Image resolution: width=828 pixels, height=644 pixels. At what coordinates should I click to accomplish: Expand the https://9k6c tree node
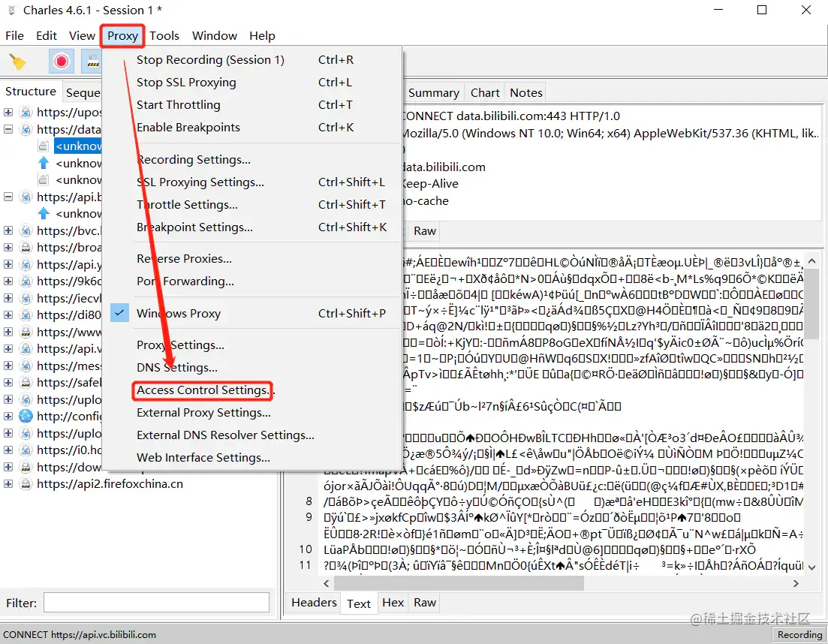point(8,281)
